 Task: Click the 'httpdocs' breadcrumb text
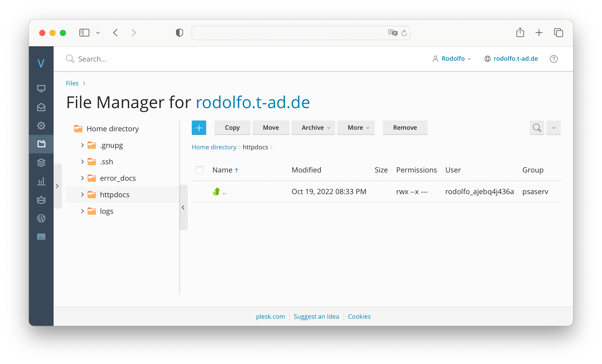(255, 147)
